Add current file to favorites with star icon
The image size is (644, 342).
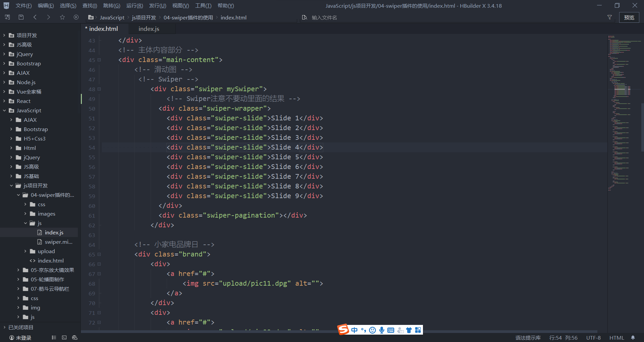62,17
